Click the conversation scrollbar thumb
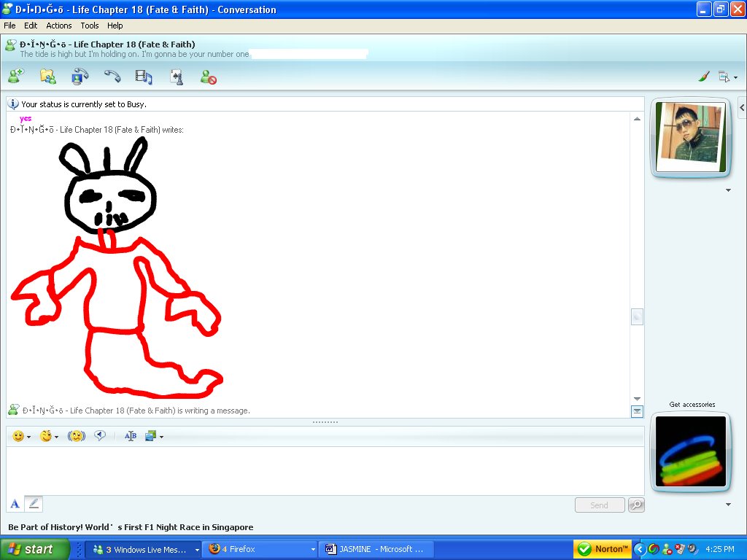 click(x=637, y=316)
